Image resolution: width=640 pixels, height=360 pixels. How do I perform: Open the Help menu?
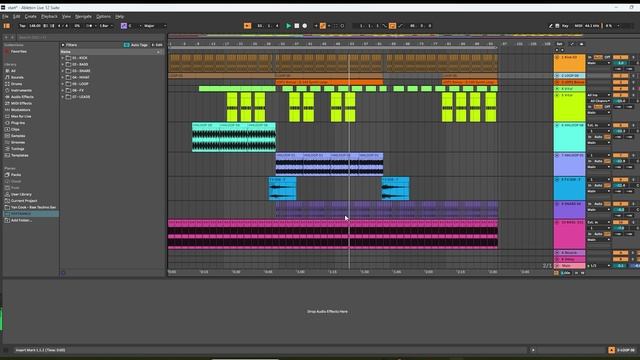click(119, 16)
